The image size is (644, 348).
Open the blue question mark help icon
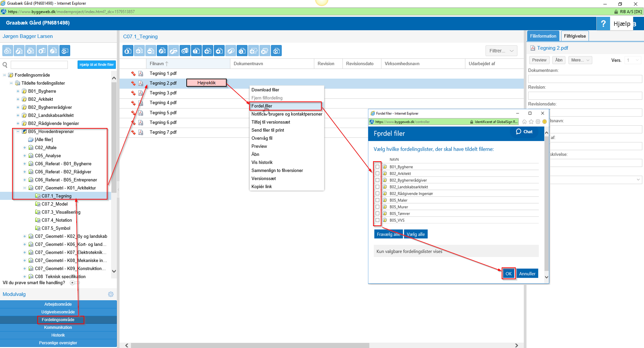(x=603, y=24)
